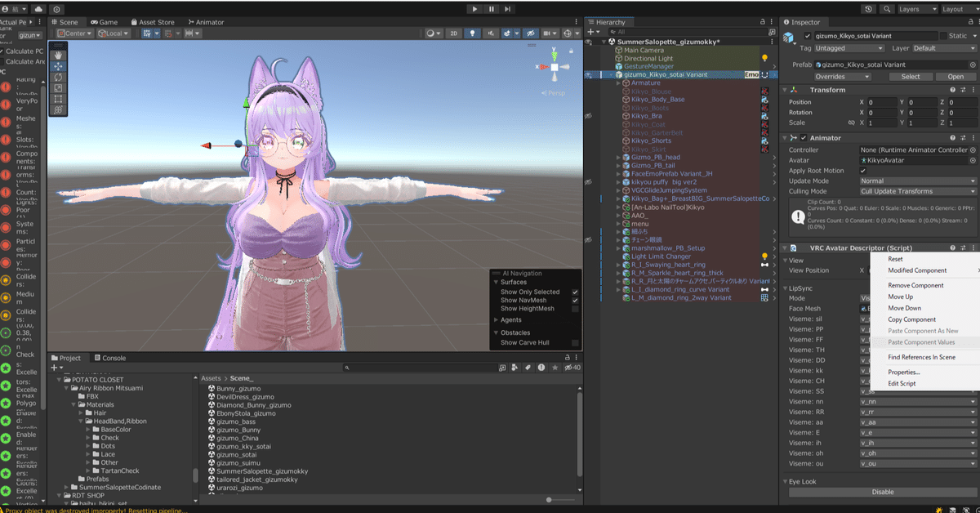Uncheck Show Only Selected in the AI Navigation overlay
Viewport: 980px width, 513px height.
(575, 292)
